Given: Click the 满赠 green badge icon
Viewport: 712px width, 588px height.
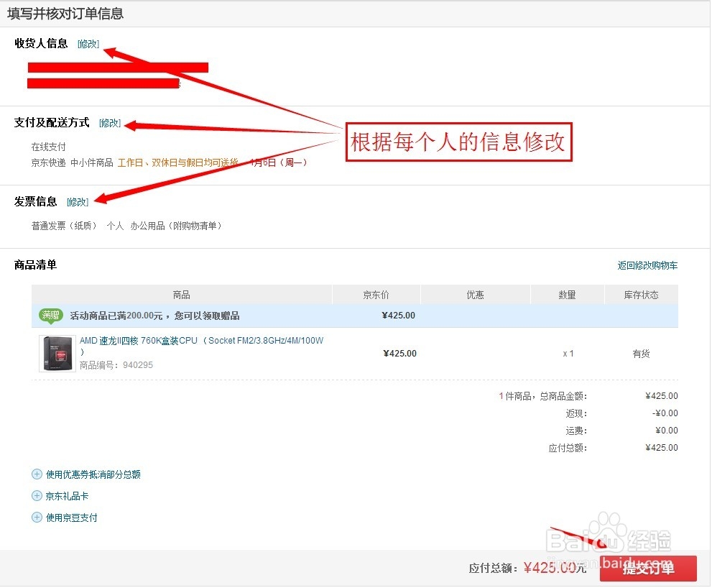Looking at the screenshot, I should pos(51,316).
